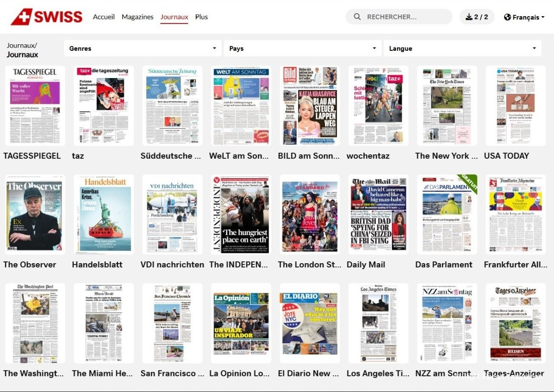Expand the Pays filter dropdown

click(x=303, y=48)
